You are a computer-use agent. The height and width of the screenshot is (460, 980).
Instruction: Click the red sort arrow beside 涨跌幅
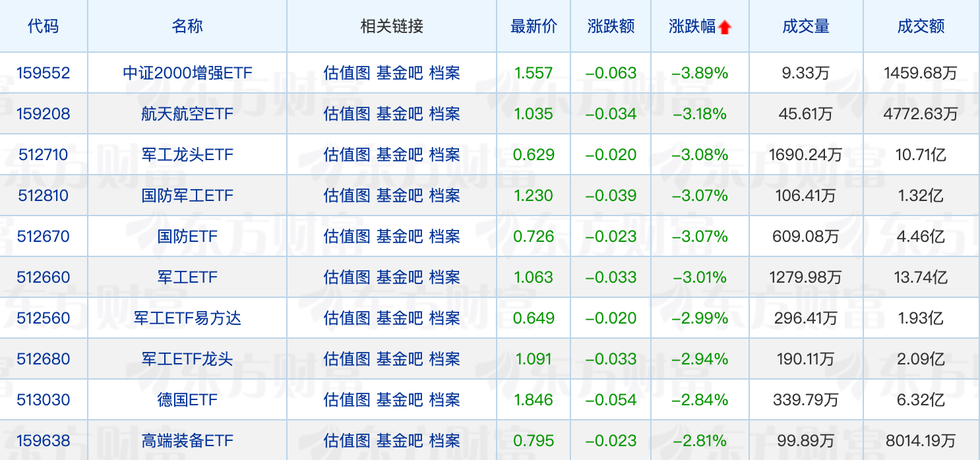(725, 27)
